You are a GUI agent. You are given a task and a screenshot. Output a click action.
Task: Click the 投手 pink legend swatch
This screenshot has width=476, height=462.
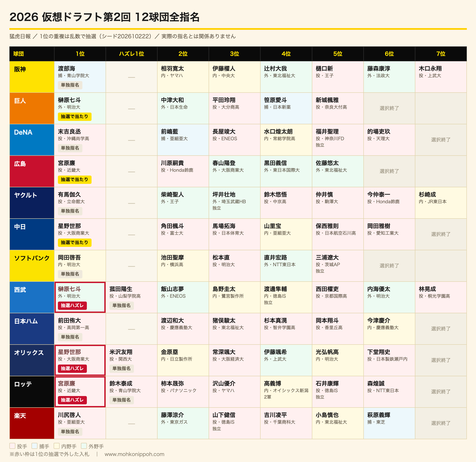tap(12, 446)
